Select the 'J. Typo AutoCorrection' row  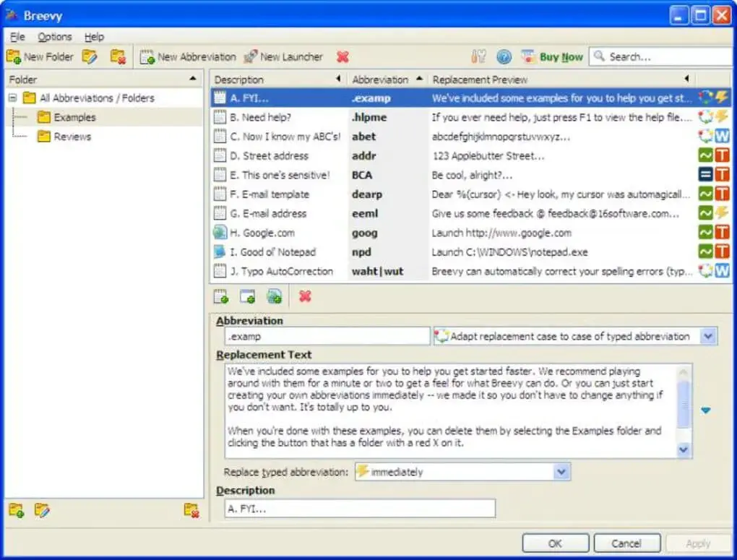[x=470, y=271]
